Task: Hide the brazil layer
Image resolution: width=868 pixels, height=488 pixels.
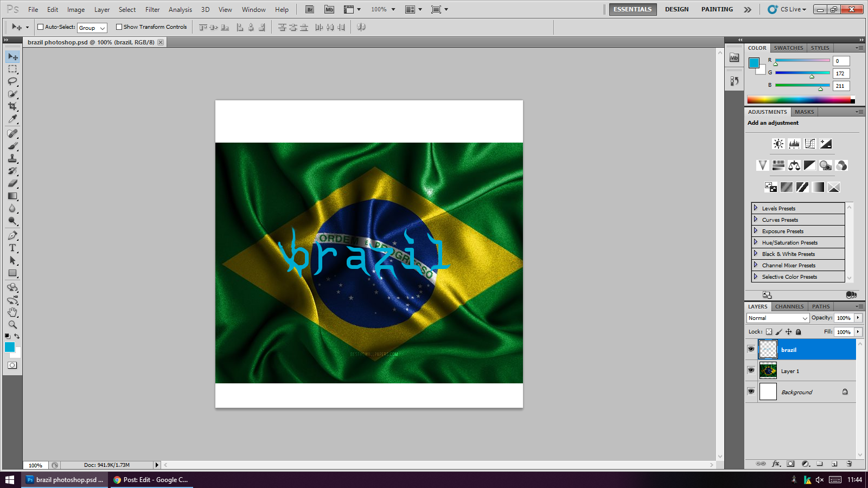Action: pyautogui.click(x=751, y=349)
